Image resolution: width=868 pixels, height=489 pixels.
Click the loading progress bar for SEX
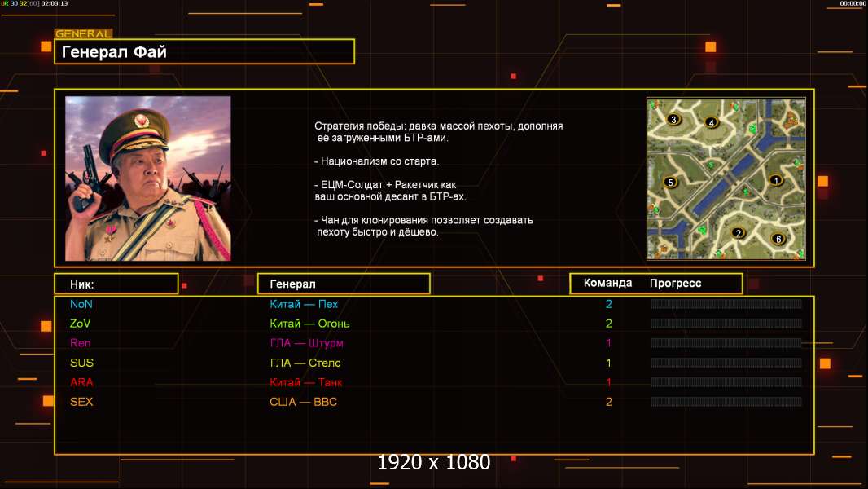pyautogui.click(x=726, y=402)
